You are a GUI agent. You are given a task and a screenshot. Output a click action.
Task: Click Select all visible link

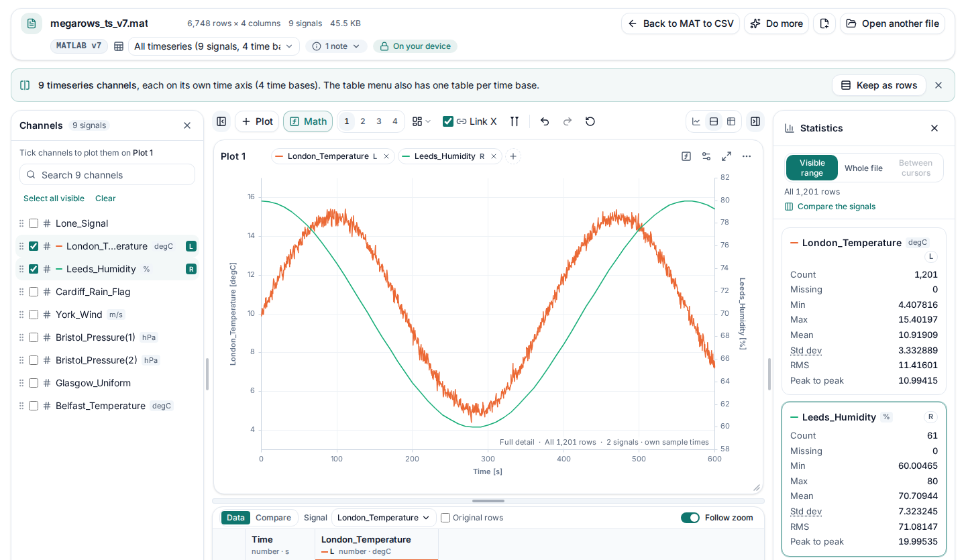(54, 199)
